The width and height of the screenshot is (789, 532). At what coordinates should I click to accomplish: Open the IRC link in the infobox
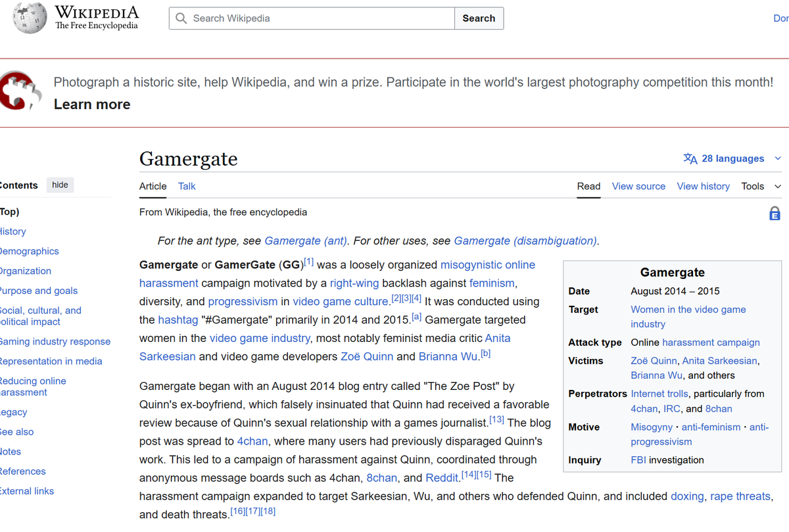pyautogui.click(x=672, y=408)
